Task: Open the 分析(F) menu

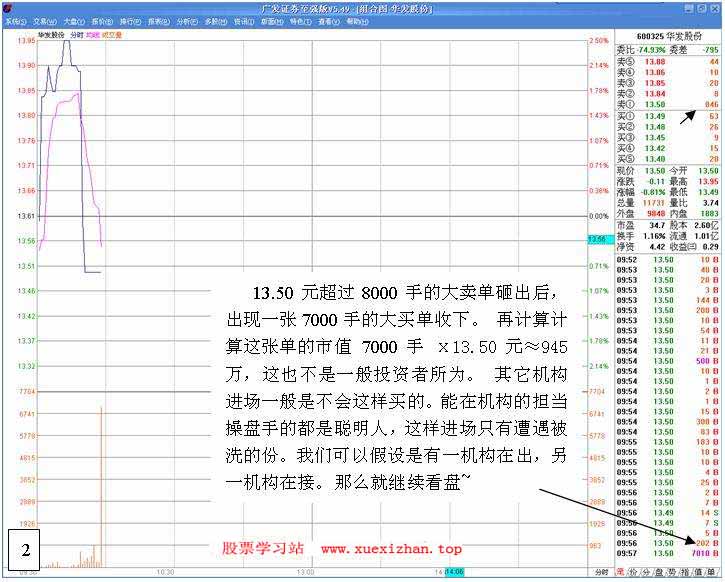Action: tap(187, 21)
